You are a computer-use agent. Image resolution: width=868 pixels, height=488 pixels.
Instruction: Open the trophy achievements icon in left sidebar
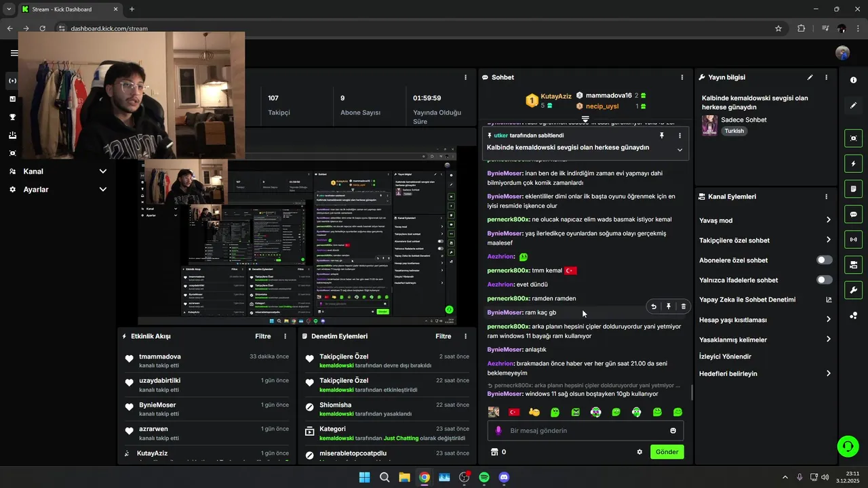coord(12,117)
